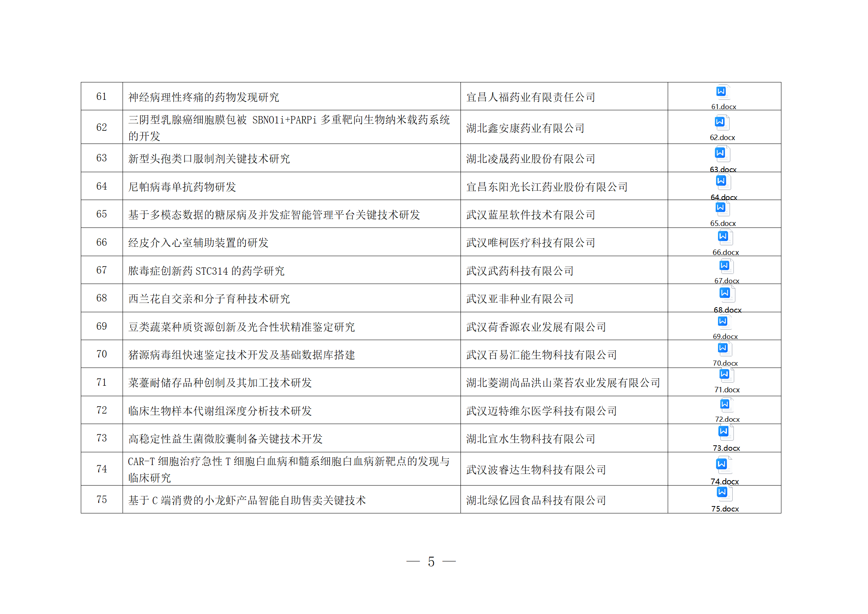Click company name 武汉波睿达生物科技有限公司
The width and height of the screenshot is (868, 614).
coord(536,470)
